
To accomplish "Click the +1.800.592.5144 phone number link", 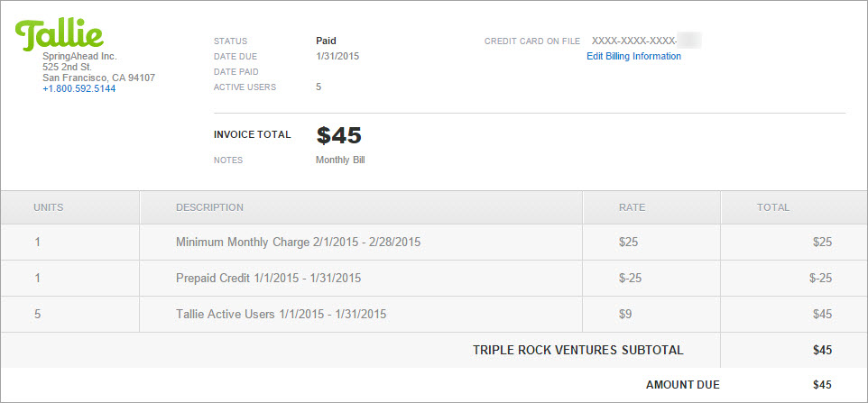I will click(79, 88).
